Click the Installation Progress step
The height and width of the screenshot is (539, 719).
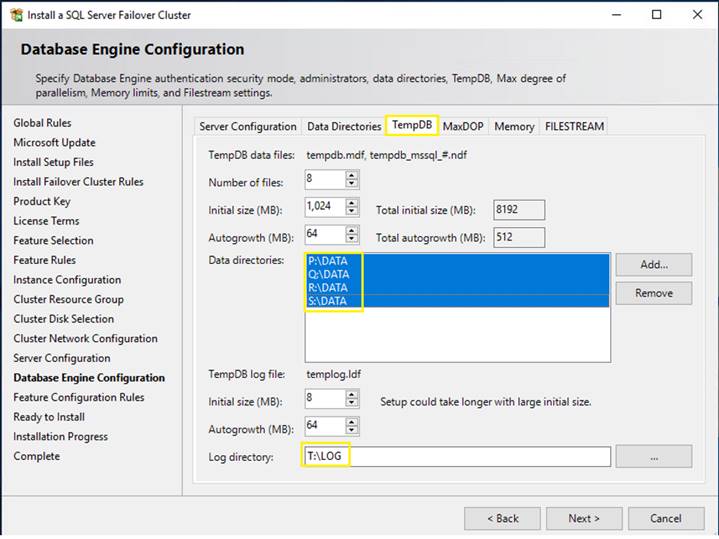click(x=61, y=437)
